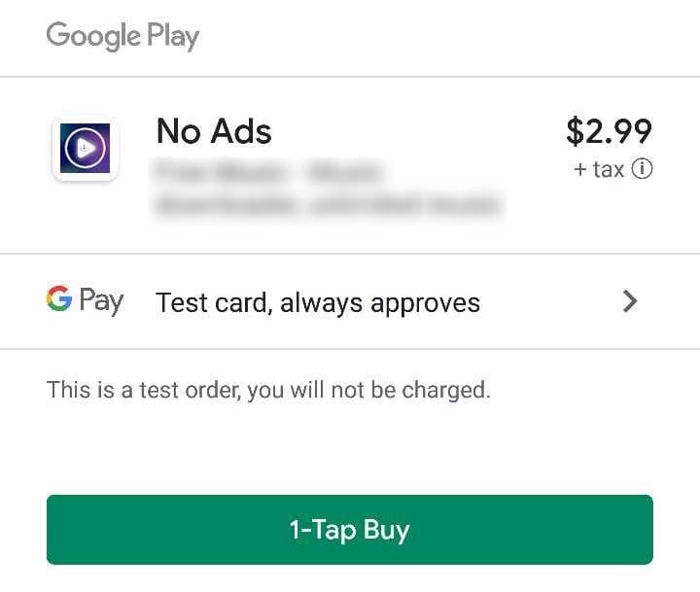Tap the white play circle inside app icon
700x592 pixels.
click(x=85, y=148)
